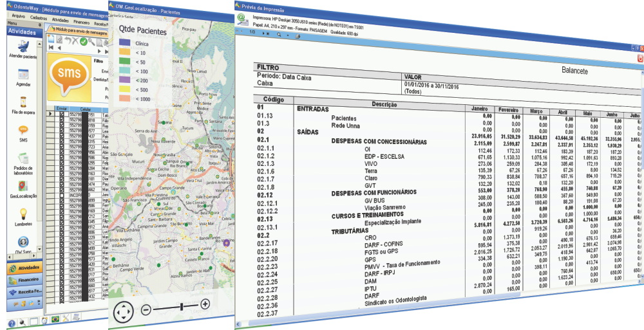Click the map pan navigation control
The width and height of the screenshot is (644, 330).
click(x=123, y=311)
